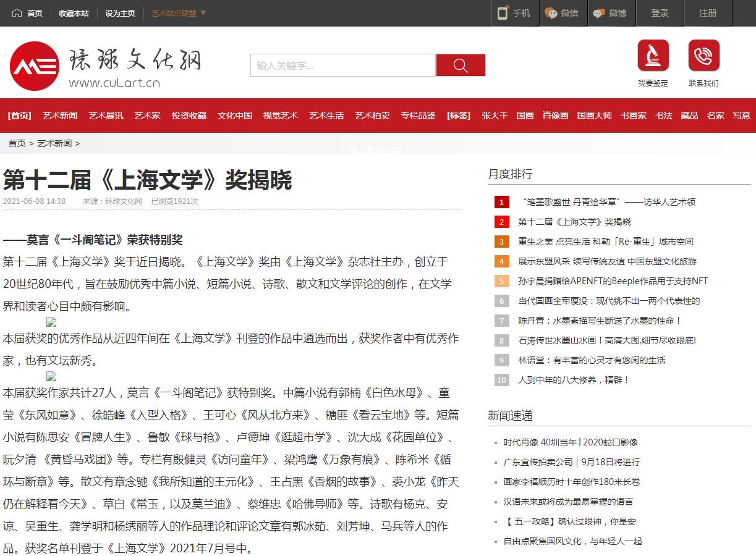Click the 来源：环球文化网 source text

113,201
